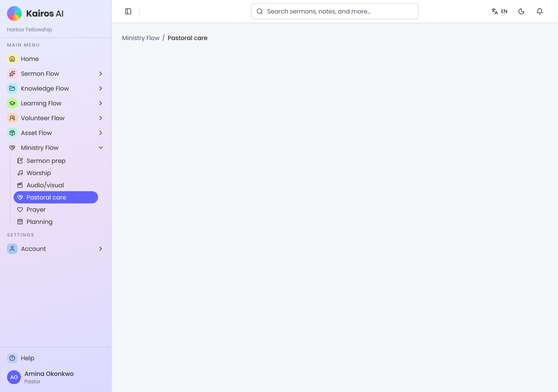Open Amina Okonkwo profile name
Image resolution: width=558 pixels, height=392 pixels.
(x=49, y=373)
